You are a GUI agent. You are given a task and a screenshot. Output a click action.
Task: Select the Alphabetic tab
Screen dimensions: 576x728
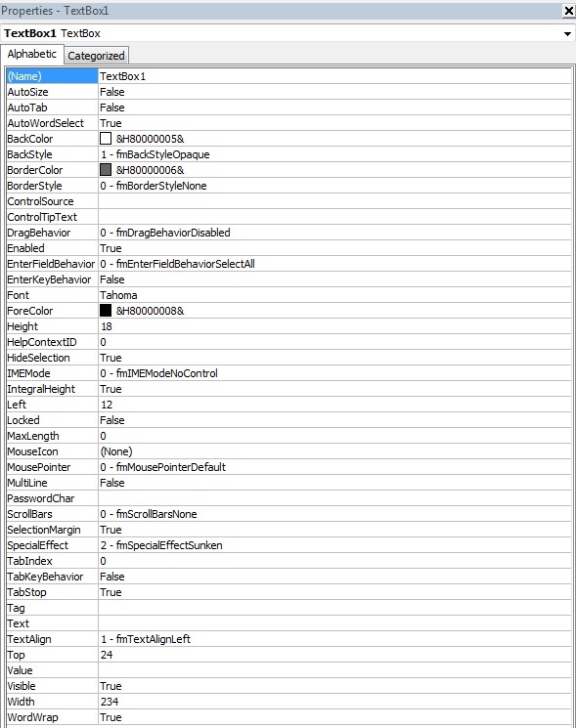point(31,55)
